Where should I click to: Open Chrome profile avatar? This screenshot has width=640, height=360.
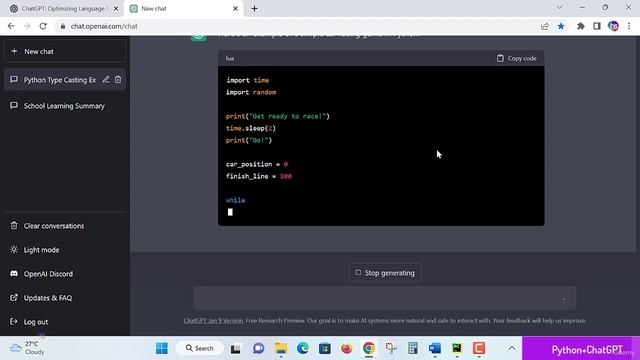[x=613, y=26]
